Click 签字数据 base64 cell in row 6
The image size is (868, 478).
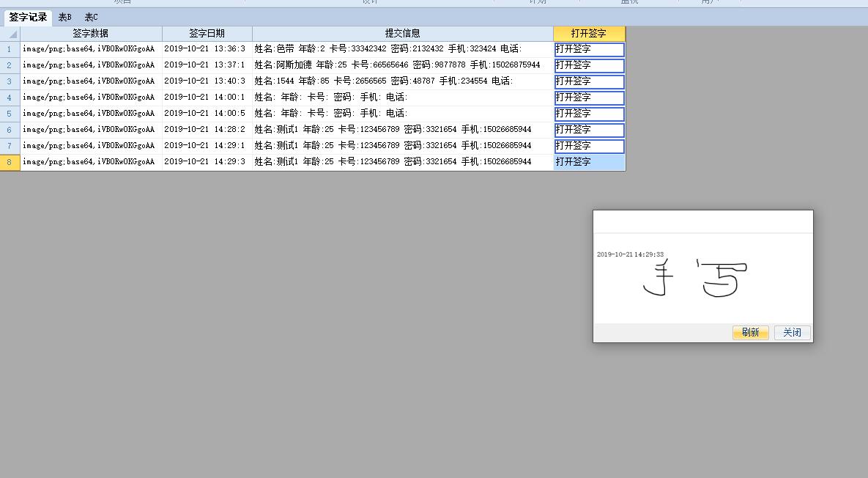[x=91, y=130]
